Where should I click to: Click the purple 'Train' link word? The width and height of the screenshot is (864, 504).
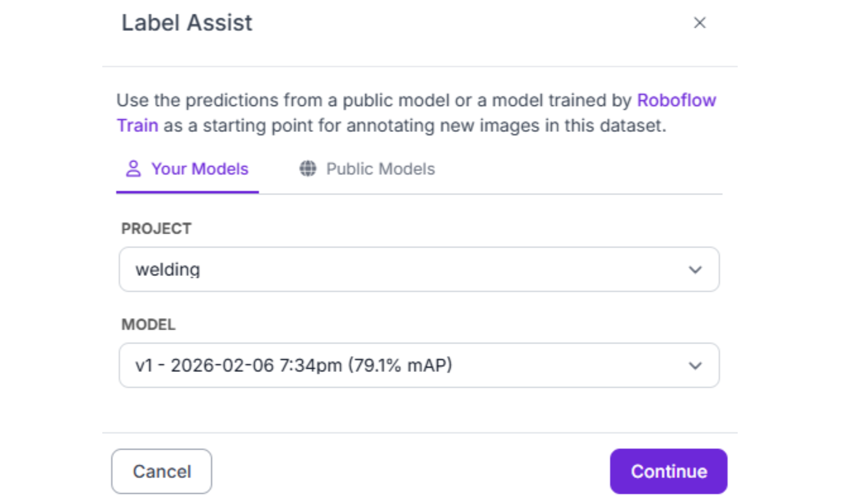coord(137,125)
